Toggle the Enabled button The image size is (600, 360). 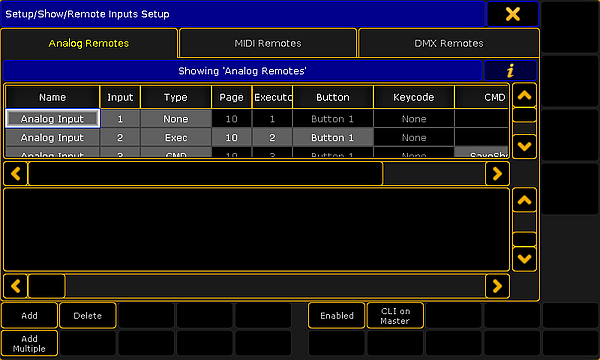(x=337, y=316)
